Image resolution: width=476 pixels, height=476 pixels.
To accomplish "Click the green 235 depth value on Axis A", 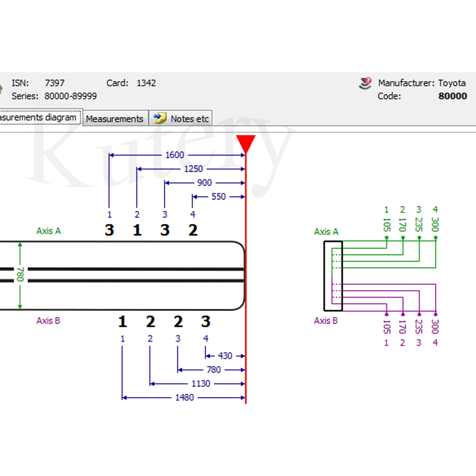I will click(419, 225).
